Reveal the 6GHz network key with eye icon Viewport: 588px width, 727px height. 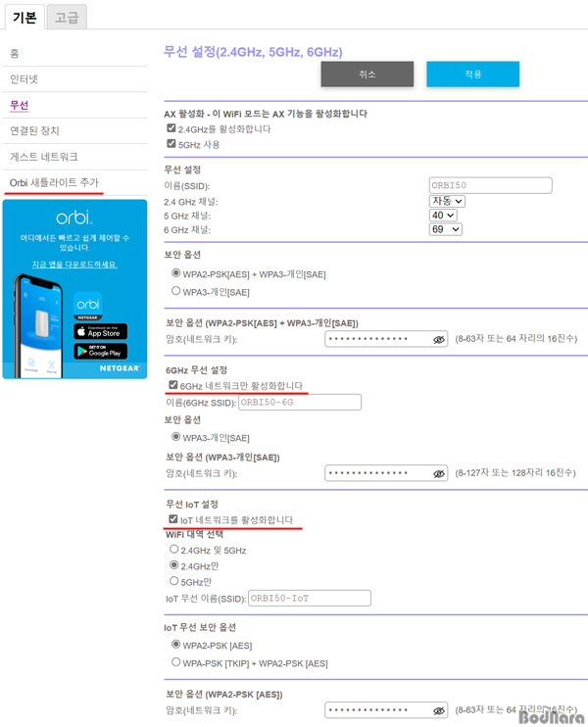(x=439, y=473)
